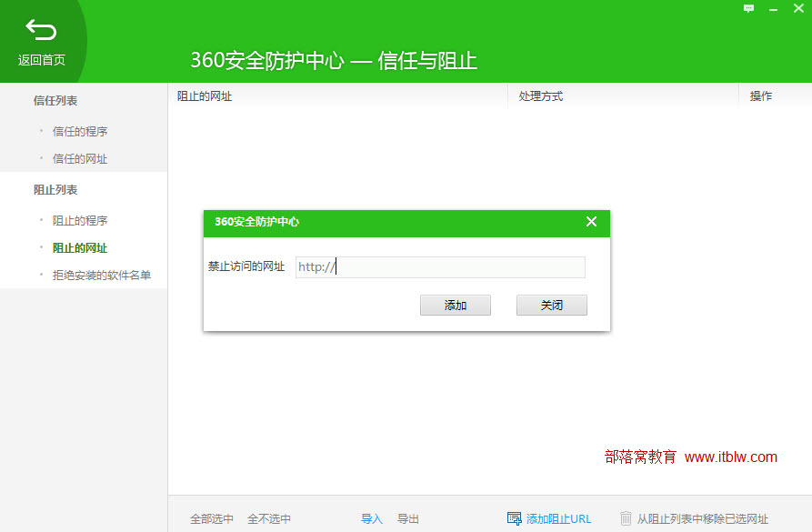Viewport: 812px width, 532px height.
Task: Click the 导入 import link
Action: coord(372,518)
